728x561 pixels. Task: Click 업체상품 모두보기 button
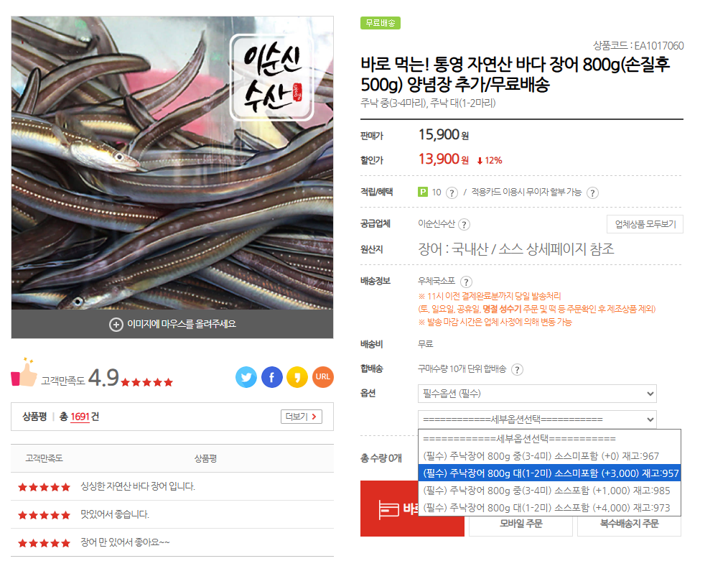[645, 224]
